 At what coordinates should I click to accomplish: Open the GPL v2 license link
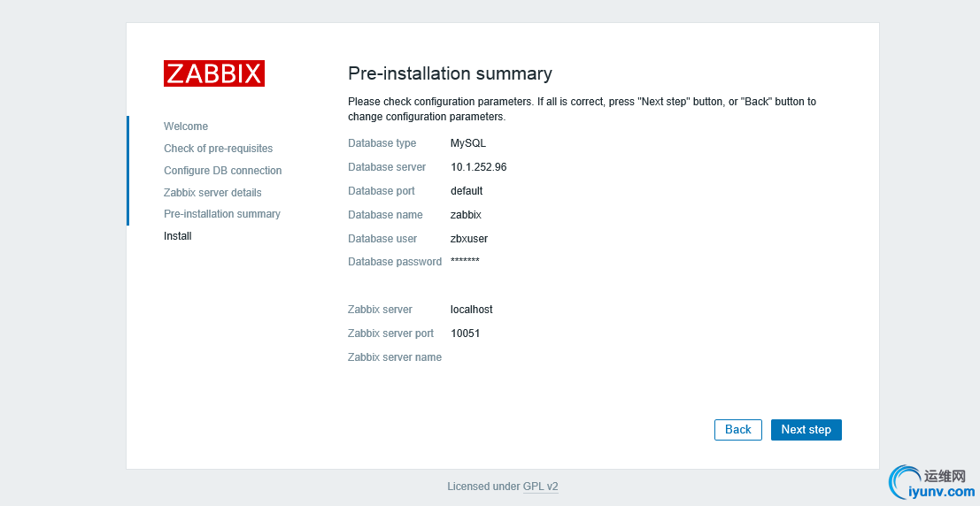(x=540, y=487)
